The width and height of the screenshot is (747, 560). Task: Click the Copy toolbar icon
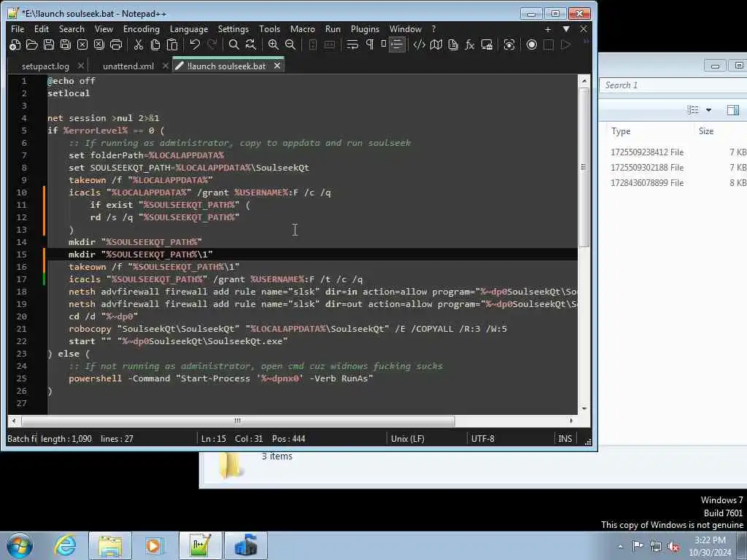tap(155, 44)
